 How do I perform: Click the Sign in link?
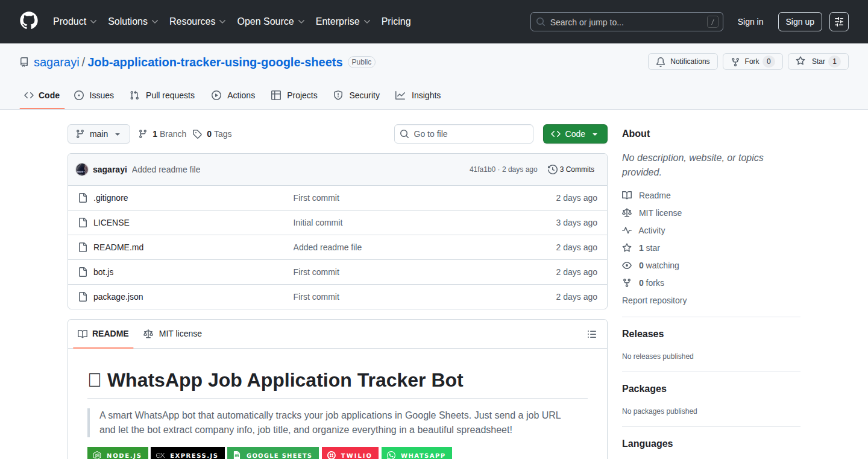[750, 22]
